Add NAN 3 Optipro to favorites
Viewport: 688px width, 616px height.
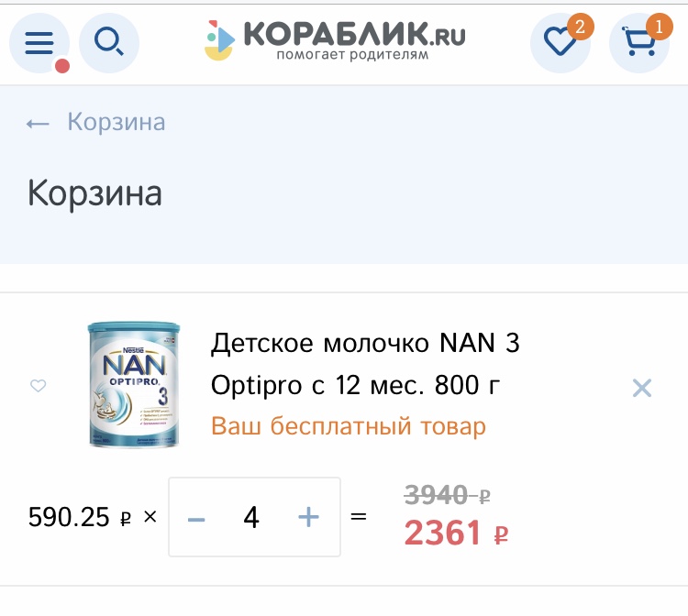click(x=39, y=386)
